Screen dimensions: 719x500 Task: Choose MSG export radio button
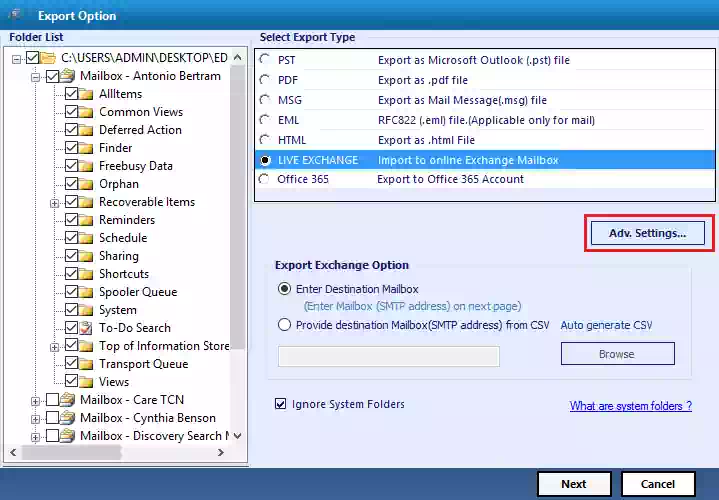coord(265,100)
